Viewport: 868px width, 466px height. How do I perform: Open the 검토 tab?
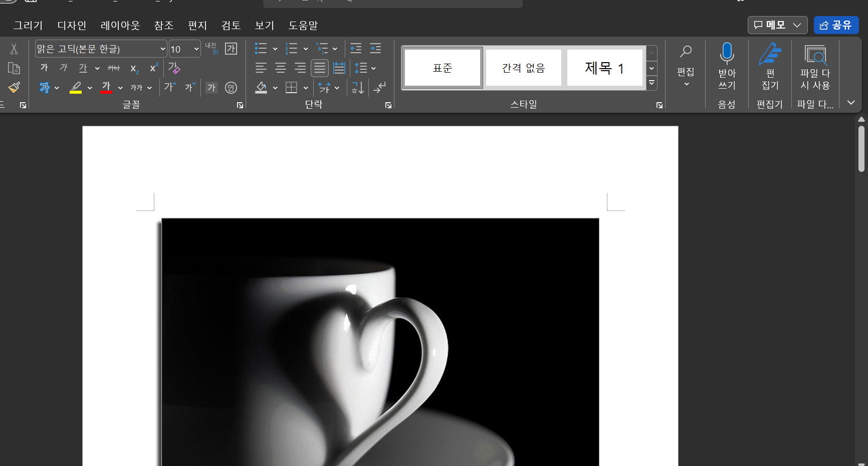click(231, 26)
